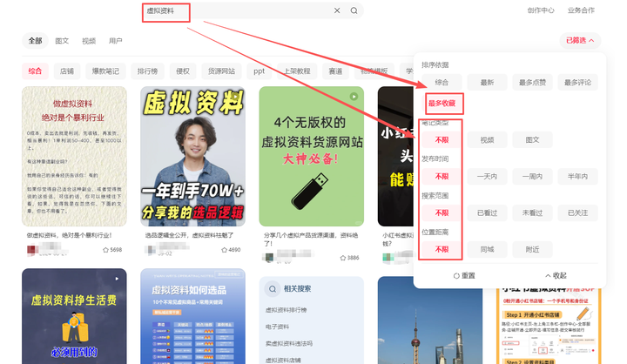Select 不限 under 发布时间
This screenshot has width=627, height=364.
442,177
